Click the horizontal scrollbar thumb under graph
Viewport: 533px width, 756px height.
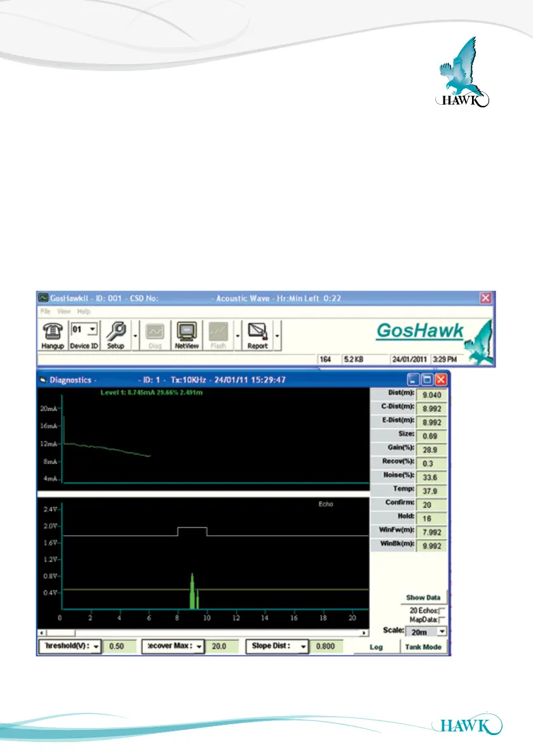click(x=60, y=633)
